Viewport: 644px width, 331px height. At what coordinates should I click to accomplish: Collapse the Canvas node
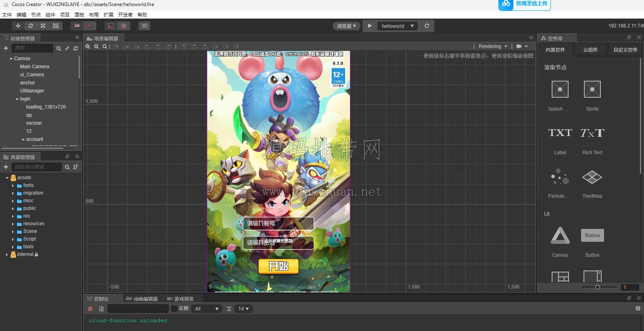[x=11, y=59]
